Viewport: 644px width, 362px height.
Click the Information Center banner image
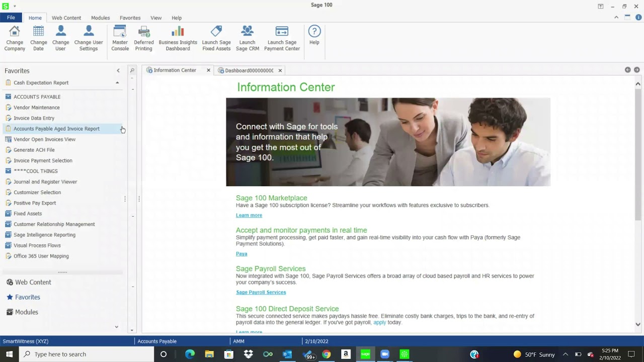coord(388,142)
